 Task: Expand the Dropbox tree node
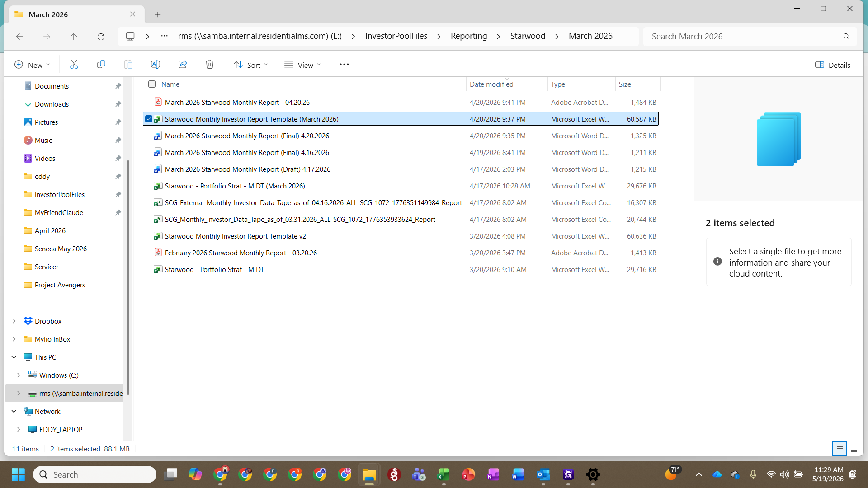[14, 321]
